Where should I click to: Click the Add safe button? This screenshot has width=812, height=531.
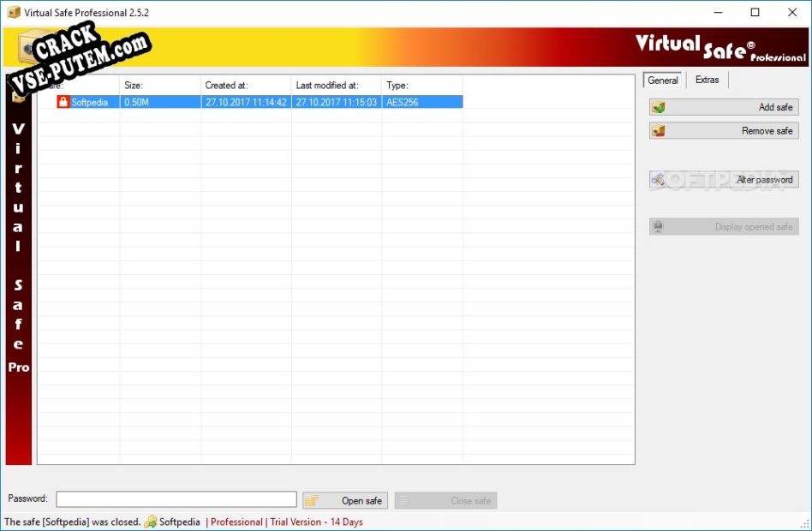click(724, 107)
